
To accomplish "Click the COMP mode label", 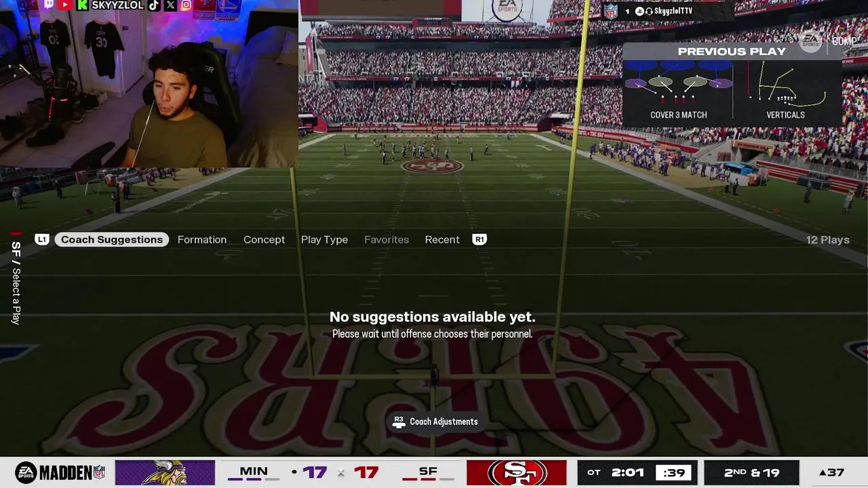I will click(x=844, y=41).
